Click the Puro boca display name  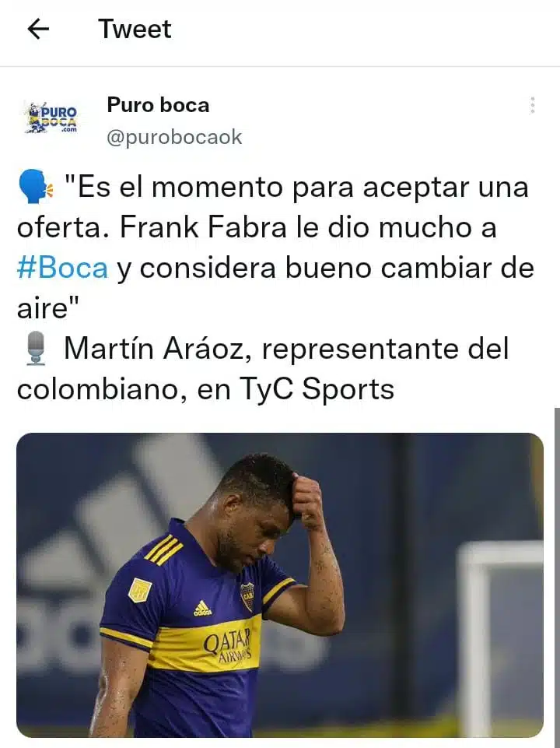[x=158, y=105]
